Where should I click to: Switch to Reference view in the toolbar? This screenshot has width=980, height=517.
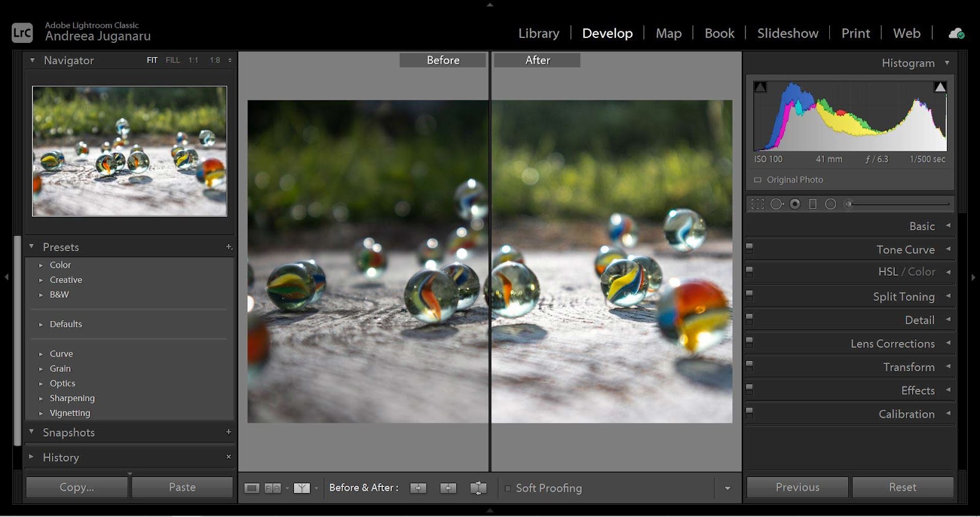coord(273,488)
